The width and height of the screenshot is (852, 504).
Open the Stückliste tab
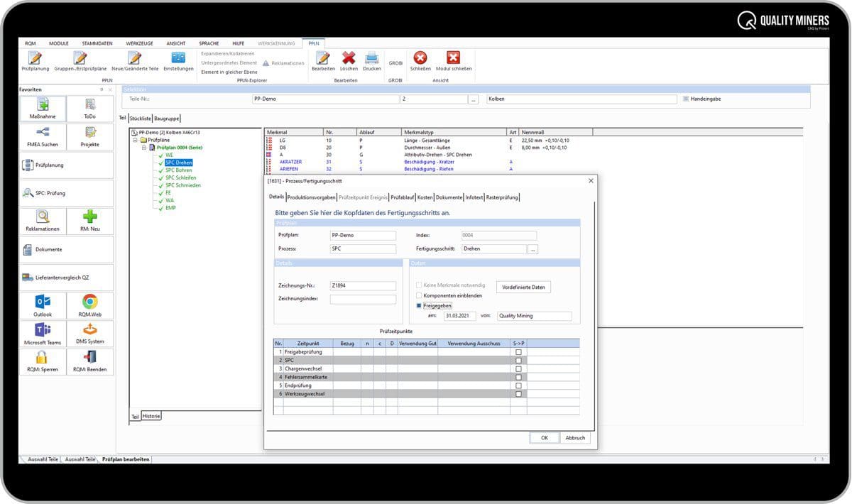(x=140, y=118)
